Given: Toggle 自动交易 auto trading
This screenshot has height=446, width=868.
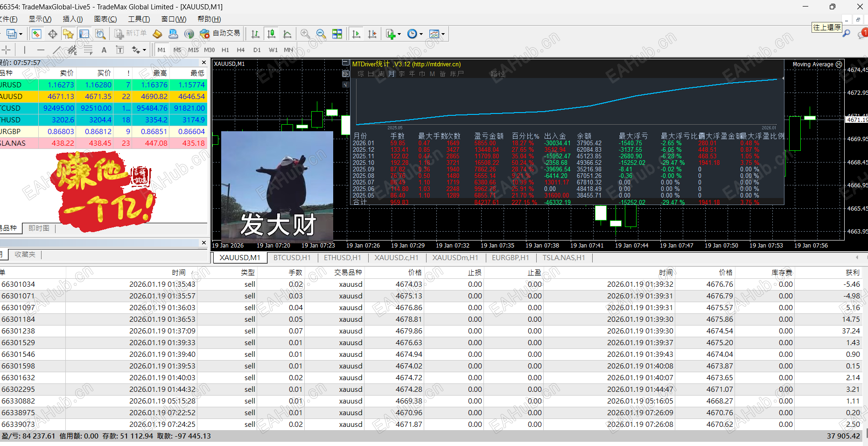Looking at the screenshot, I should [220, 34].
